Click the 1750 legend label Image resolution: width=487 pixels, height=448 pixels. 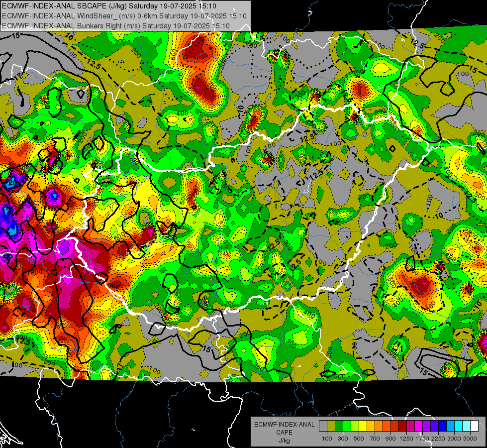pos(422,439)
